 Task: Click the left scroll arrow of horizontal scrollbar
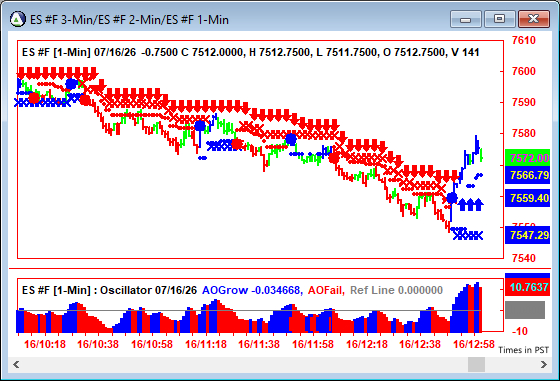click(16, 365)
